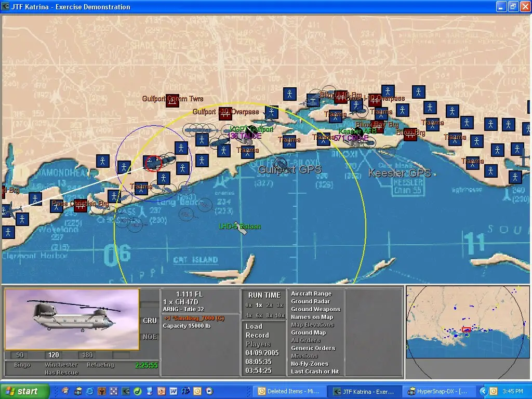Select the Pass Christian Brg bridge icon
Viewport: 532px width, 399px height.
[80, 205]
